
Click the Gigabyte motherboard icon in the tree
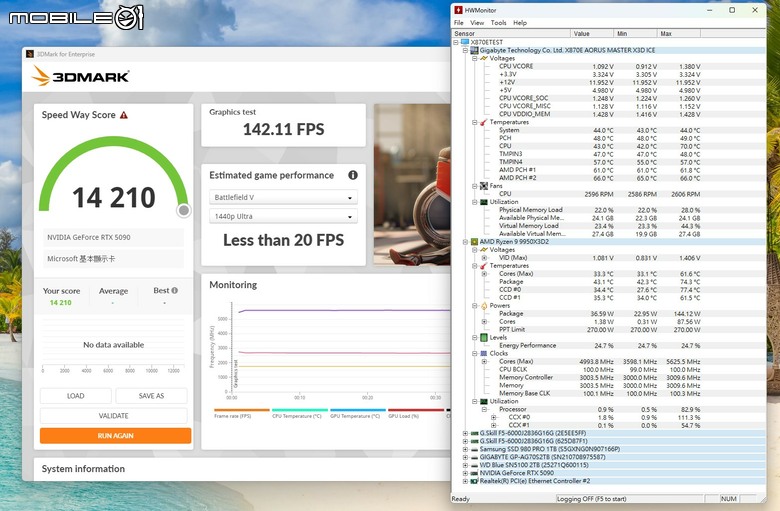(474, 50)
